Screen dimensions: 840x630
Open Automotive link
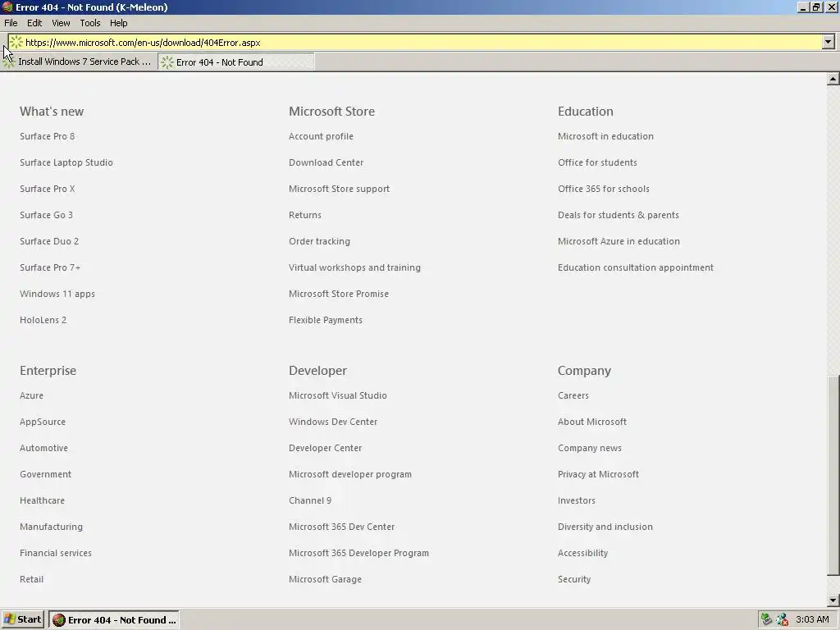[x=44, y=448]
